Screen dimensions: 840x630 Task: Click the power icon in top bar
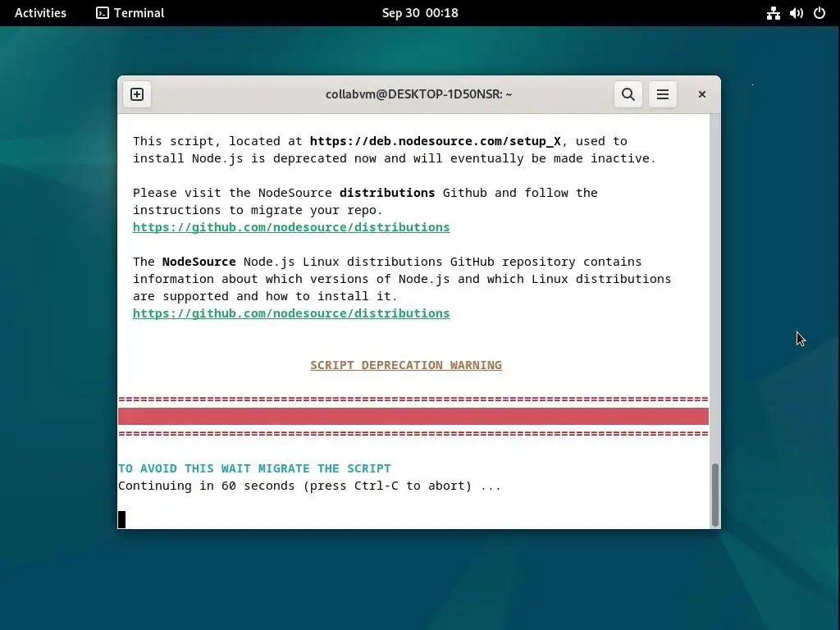pos(819,13)
